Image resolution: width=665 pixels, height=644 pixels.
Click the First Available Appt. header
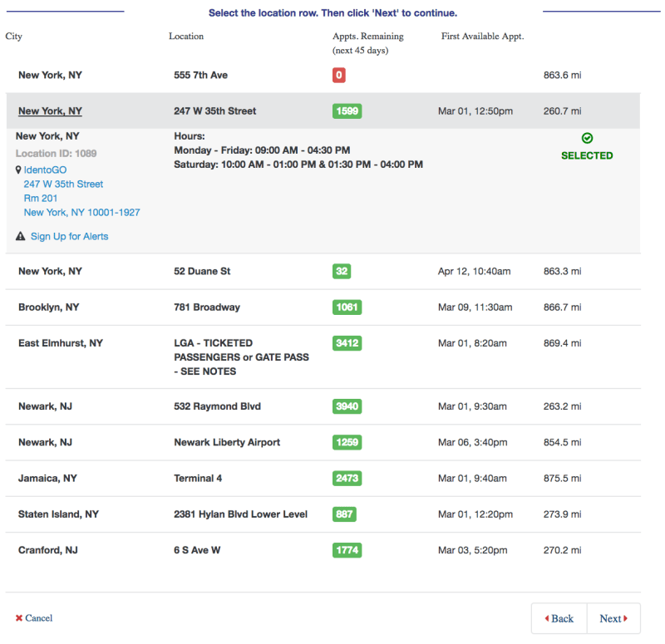(482, 37)
